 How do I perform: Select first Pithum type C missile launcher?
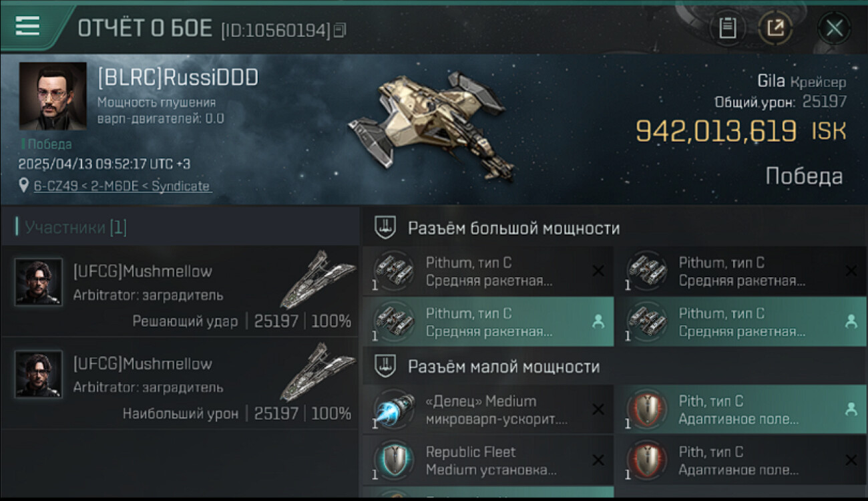488,271
